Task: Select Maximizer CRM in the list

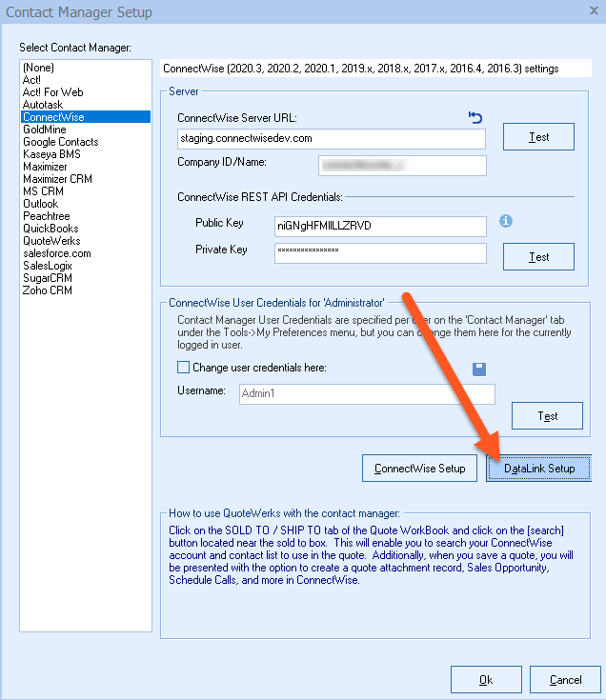Action: (x=86, y=179)
